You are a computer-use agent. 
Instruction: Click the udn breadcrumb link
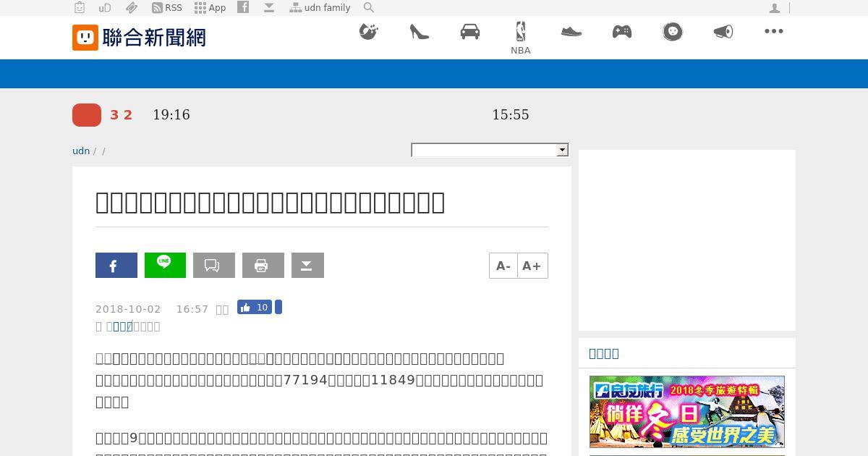(x=81, y=151)
